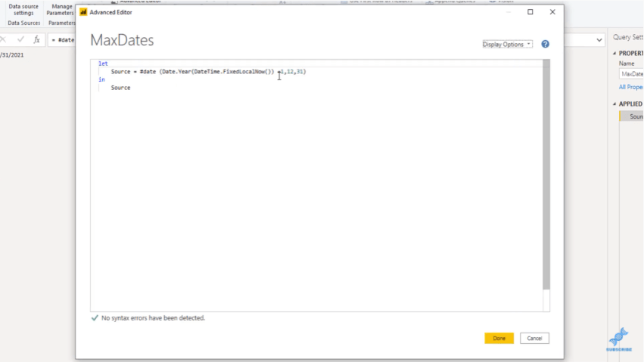Collapse the PROPERTIES section arrow

(614, 54)
